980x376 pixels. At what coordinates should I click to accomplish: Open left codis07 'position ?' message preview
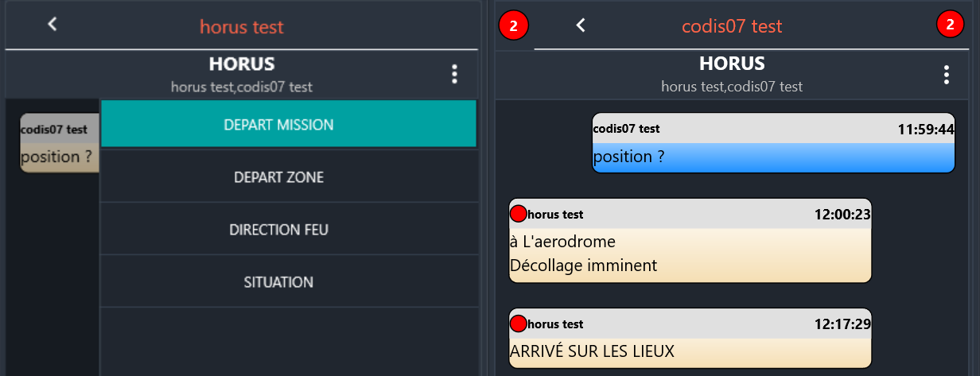click(60, 144)
